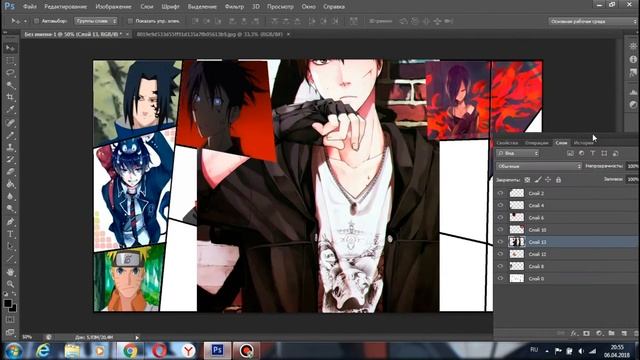Open the Move tool preset picker arrow
Screen dimensions: 640x360
click(x=25, y=21)
